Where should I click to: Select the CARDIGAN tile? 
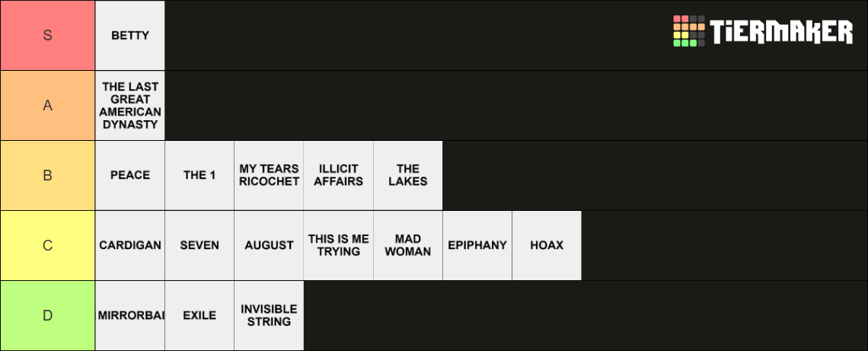[130, 245]
